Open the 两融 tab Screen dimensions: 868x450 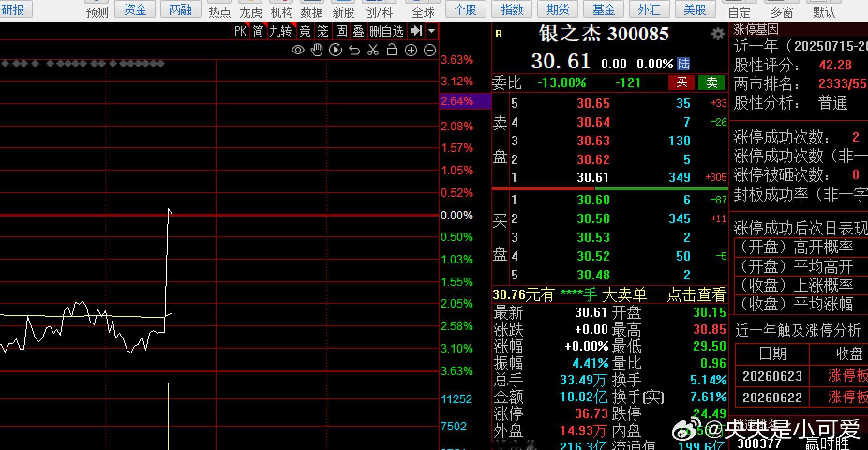click(x=180, y=9)
